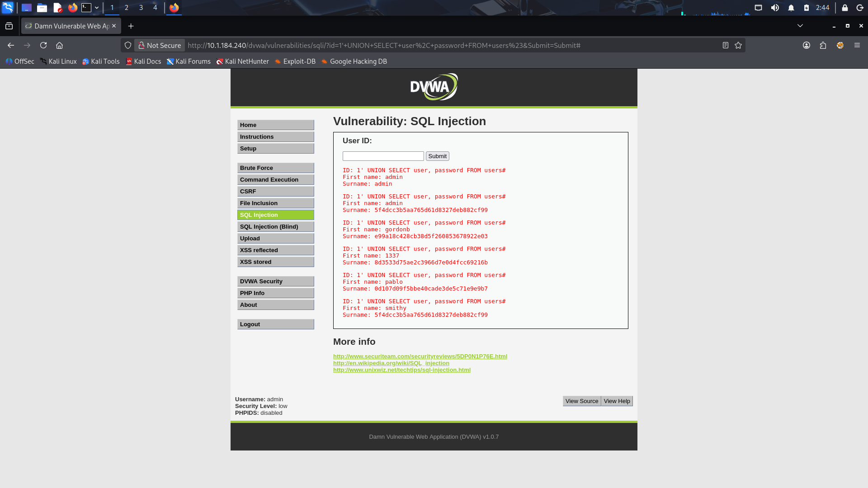Open the file manager icon in taskbar

pyautogui.click(x=42, y=8)
